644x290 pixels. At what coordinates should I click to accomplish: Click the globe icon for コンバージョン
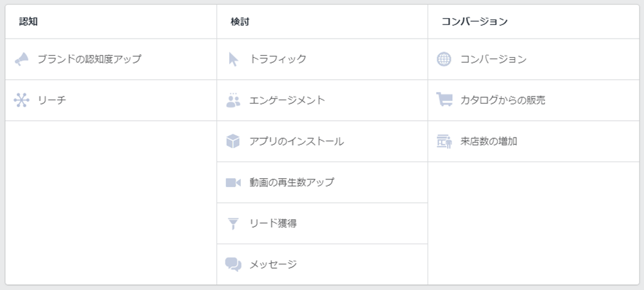(x=444, y=59)
